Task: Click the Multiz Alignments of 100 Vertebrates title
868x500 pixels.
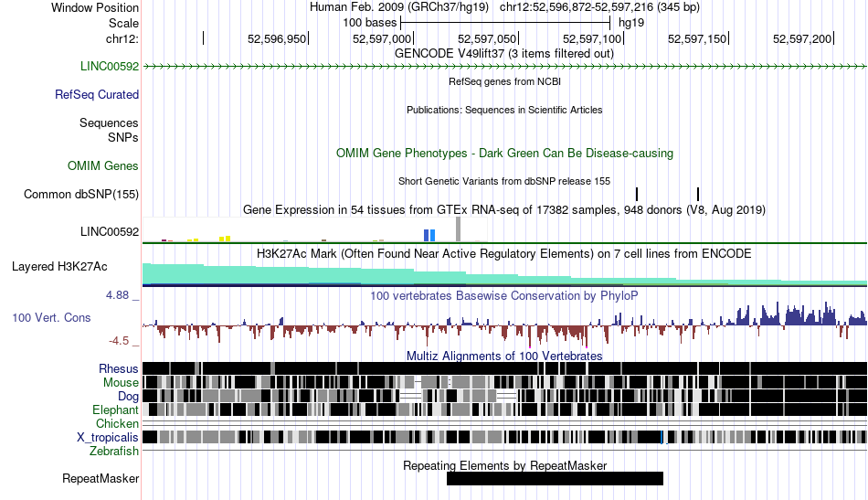Action: click(504, 356)
